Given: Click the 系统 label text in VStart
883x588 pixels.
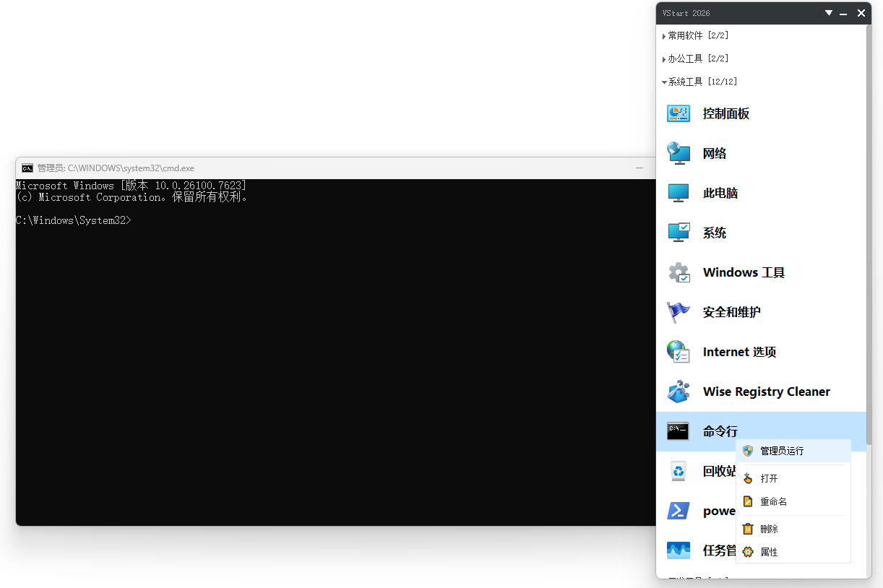Looking at the screenshot, I should pyautogui.click(x=715, y=233).
